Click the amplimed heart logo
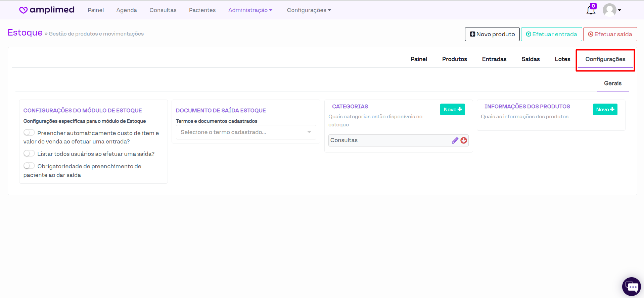The width and height of the screenshot is (644, 298). (23, 10)
